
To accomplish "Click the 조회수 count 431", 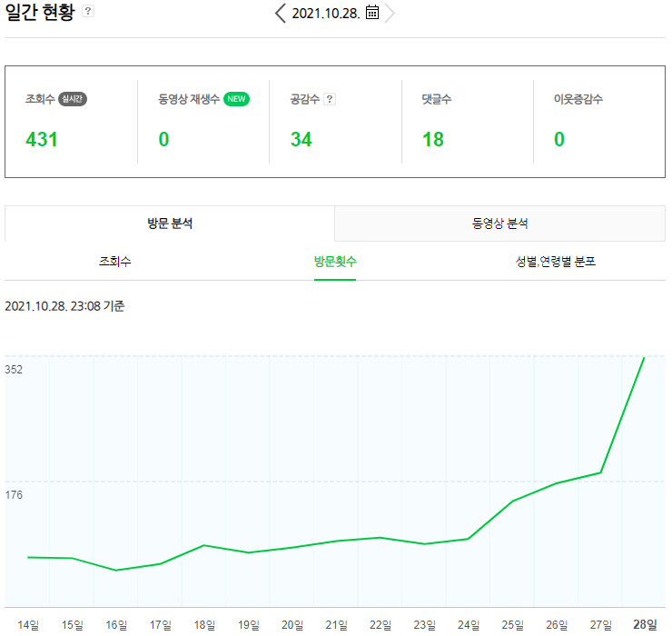I will point(42,139).
